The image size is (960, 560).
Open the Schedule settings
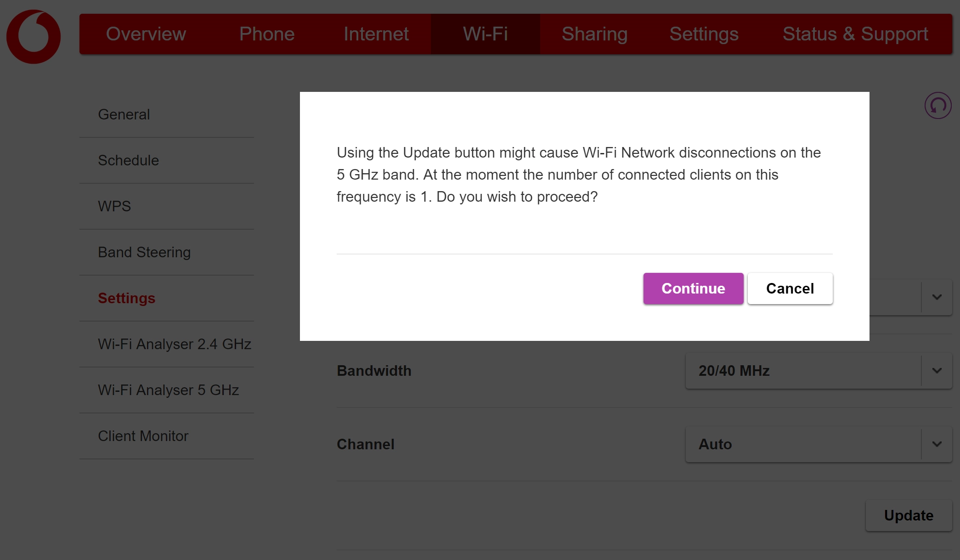(129, 160)
